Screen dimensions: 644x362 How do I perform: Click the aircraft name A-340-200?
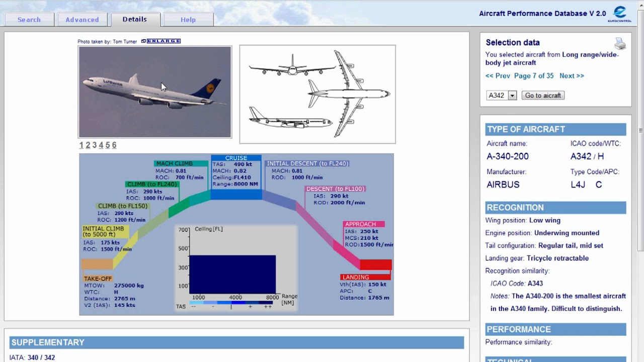coord(508,156)
